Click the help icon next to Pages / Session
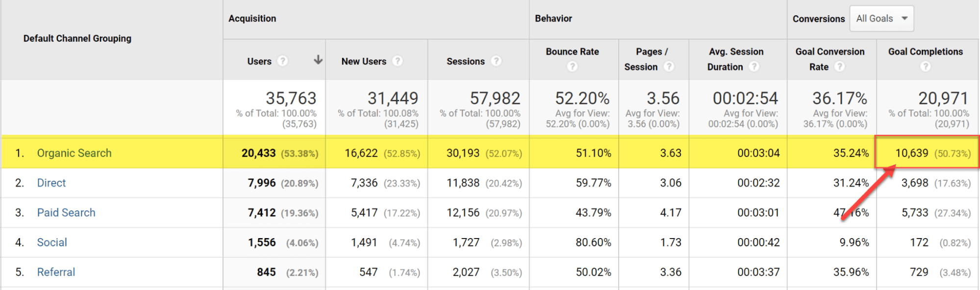The image size is (980, 290). 669,67
